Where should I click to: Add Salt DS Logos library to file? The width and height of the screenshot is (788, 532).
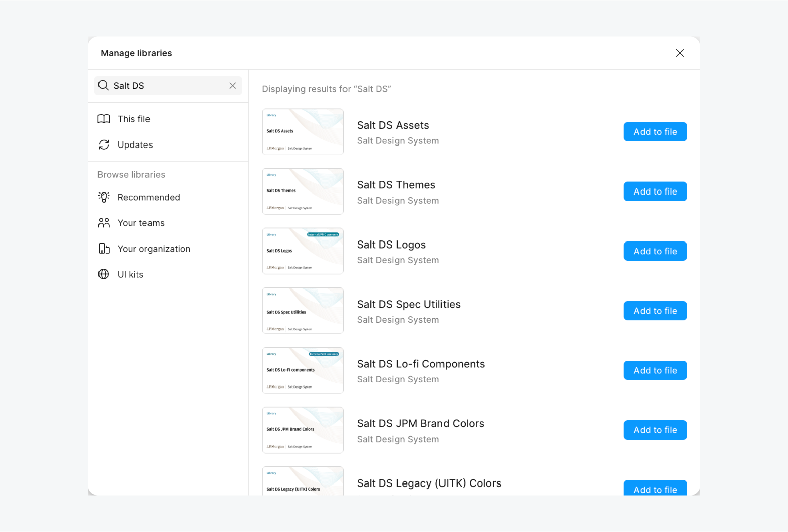655,251
